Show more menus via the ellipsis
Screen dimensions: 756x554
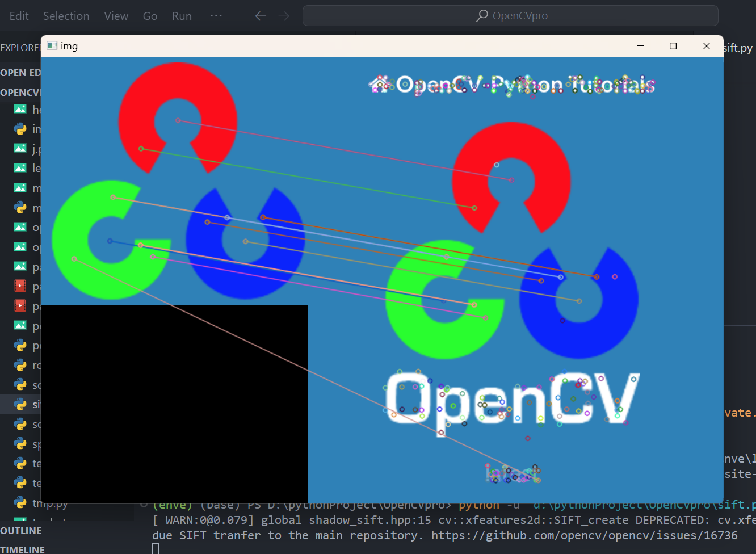pyautogui.click(x=216, y=16)
